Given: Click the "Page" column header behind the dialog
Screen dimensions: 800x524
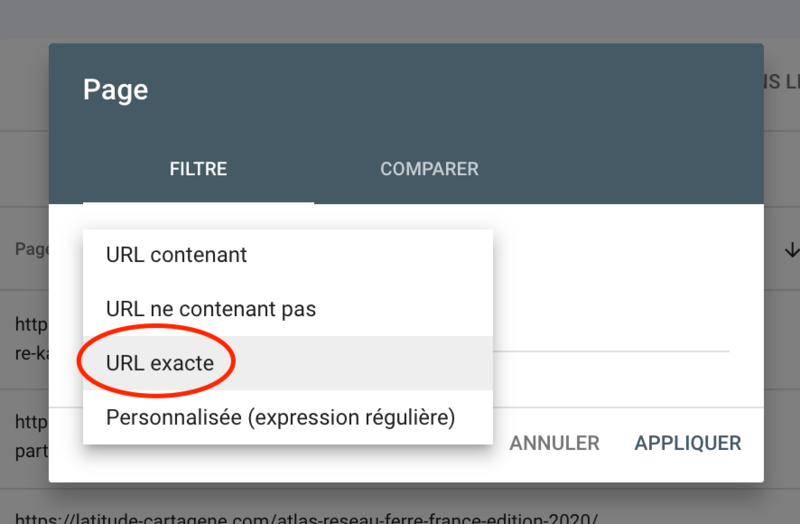Looking at the screenshot, I should pos(32,250).
